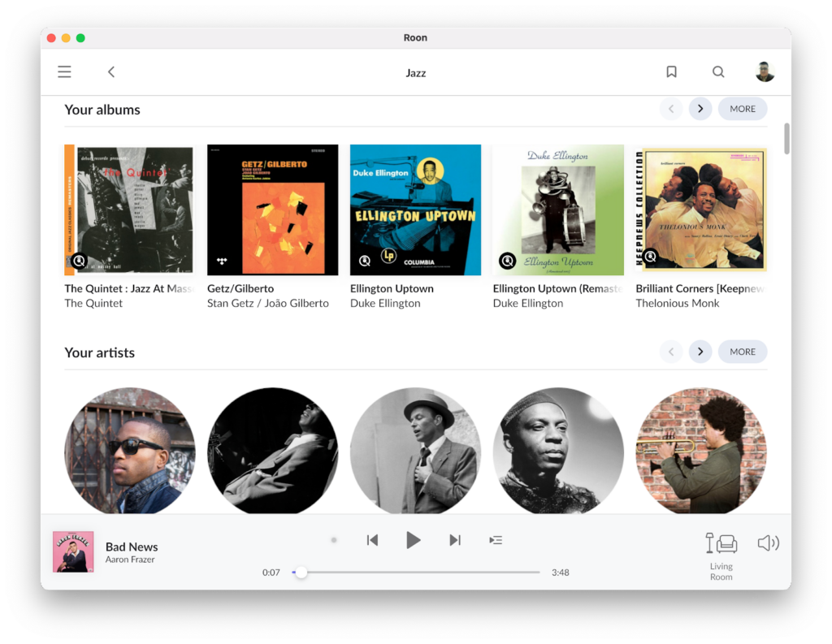Click the track seek slider handle
The image size is (832, 644).
pos(301,573)
